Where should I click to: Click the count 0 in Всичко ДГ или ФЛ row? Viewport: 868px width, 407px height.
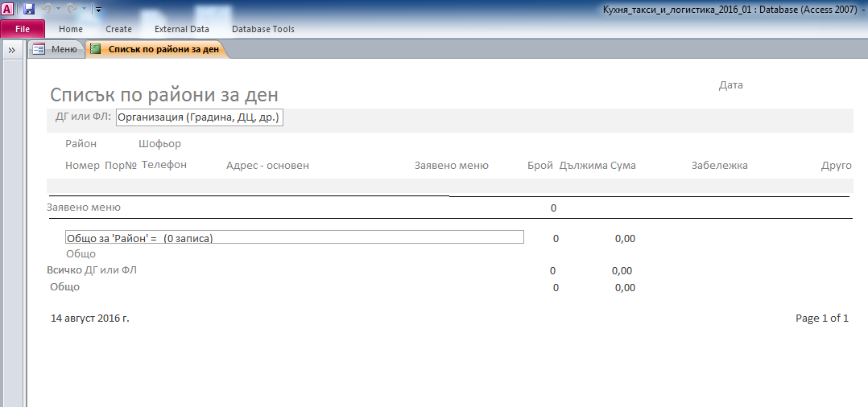552,271
